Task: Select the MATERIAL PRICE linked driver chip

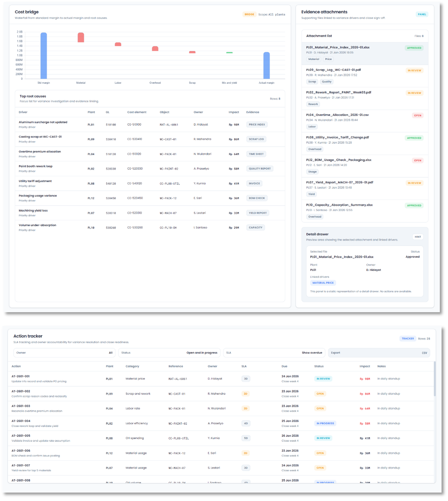Action: tap(323, 283)
